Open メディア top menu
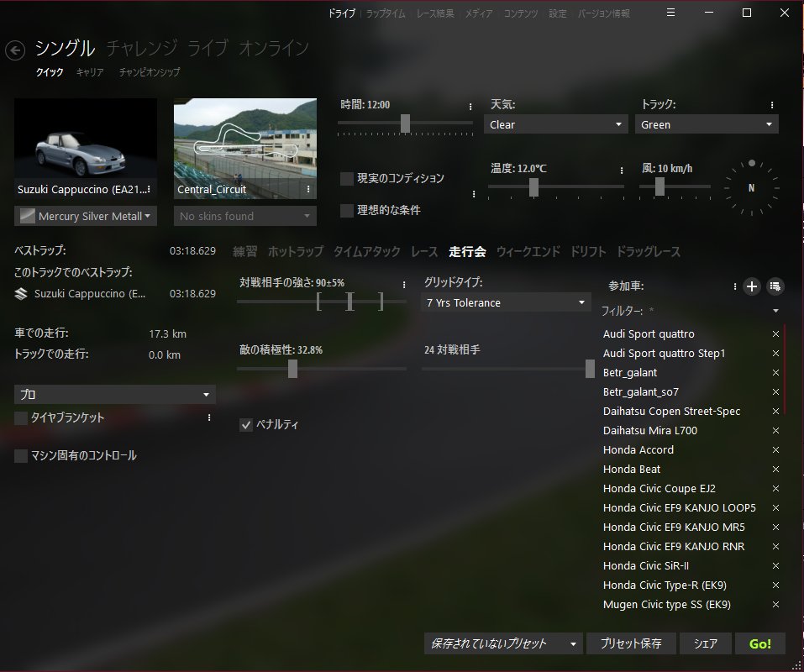The height and width of the screenshot is (672, 804). coord(479,13)
